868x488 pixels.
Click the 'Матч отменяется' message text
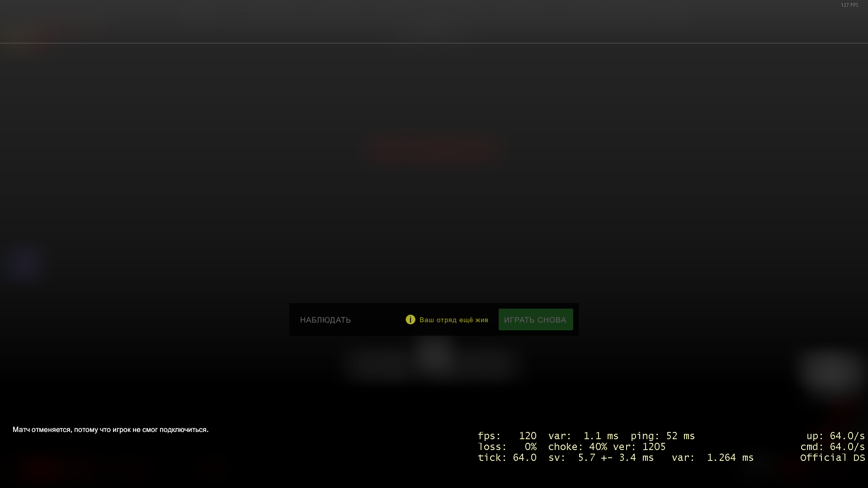coord(111,430)
